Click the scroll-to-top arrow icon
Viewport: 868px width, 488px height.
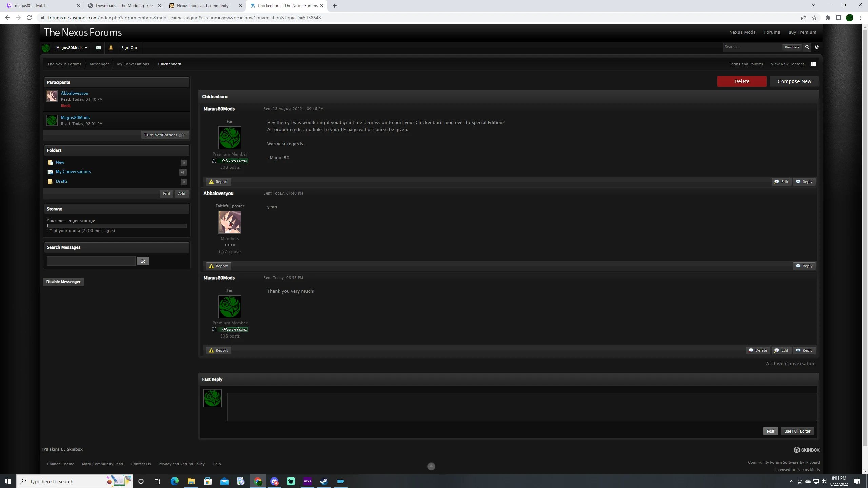[x=431, y=466]
